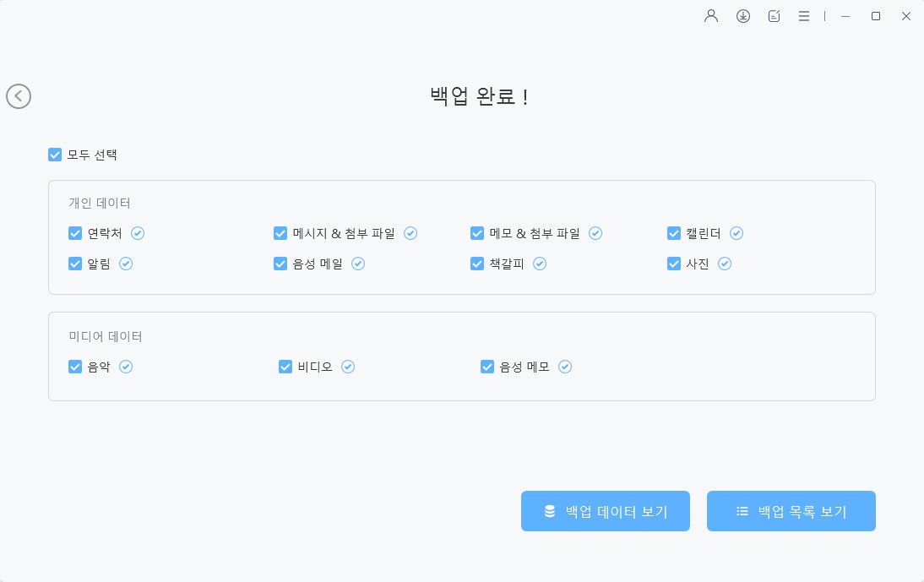Toggle the 책갈피 checkbox
The image size is (924, 582).
(477, 264)
